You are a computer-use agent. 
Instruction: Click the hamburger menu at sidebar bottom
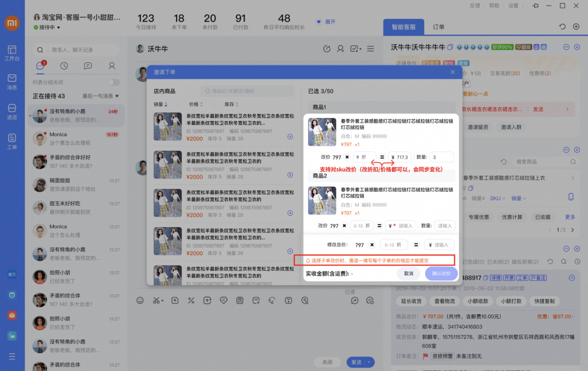coord(12,357)
